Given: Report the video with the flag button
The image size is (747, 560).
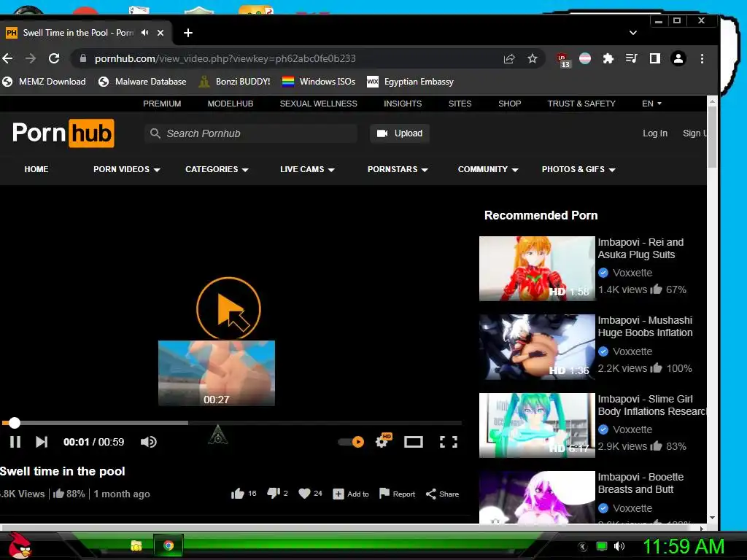Looking at the screenshot, I should tap(397, 494).
